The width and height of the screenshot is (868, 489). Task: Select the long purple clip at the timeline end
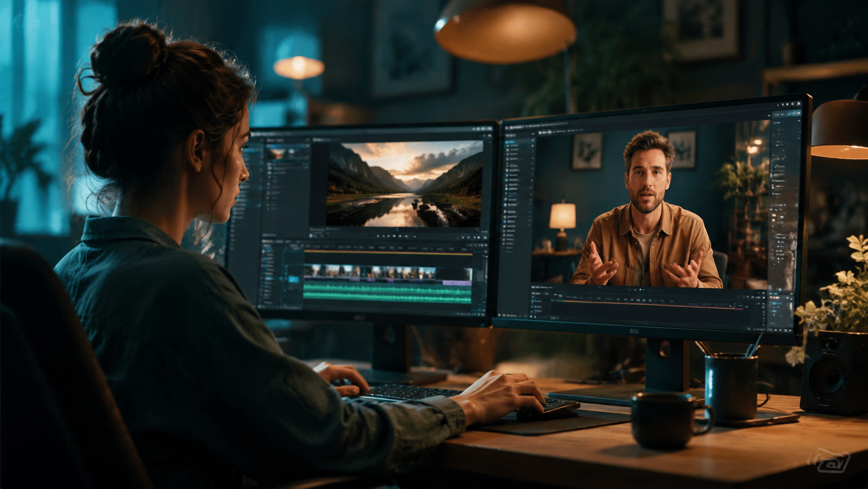tap(456, 283)
